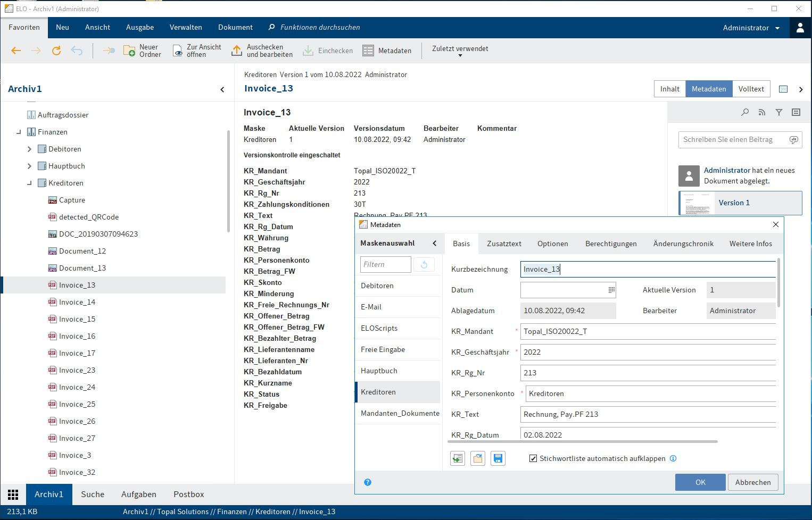
Task: Click the refresh arrow in toolbar
Action: pos(56,51)
